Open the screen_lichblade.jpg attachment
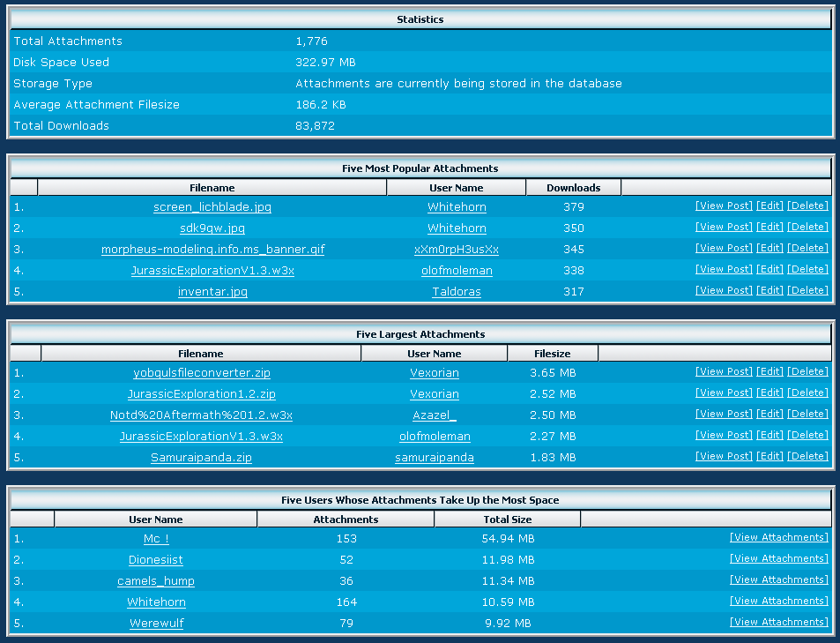The height and width of the screenshot is (643, 840). pos(212,207)
